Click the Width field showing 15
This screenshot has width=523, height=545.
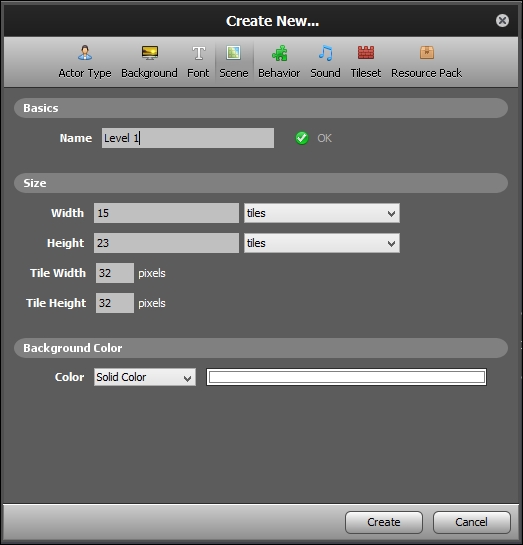pyautogui.click(x=166, y=213)
